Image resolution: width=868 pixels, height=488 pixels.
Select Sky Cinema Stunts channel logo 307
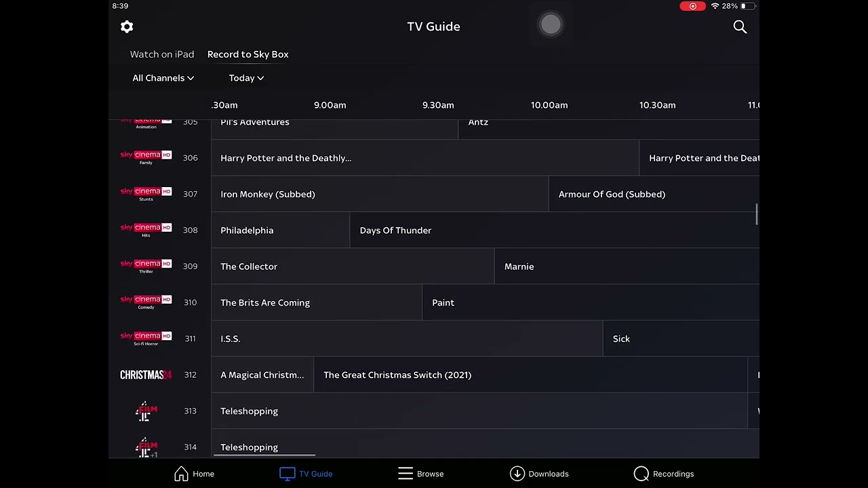click(x=146, y=194)
